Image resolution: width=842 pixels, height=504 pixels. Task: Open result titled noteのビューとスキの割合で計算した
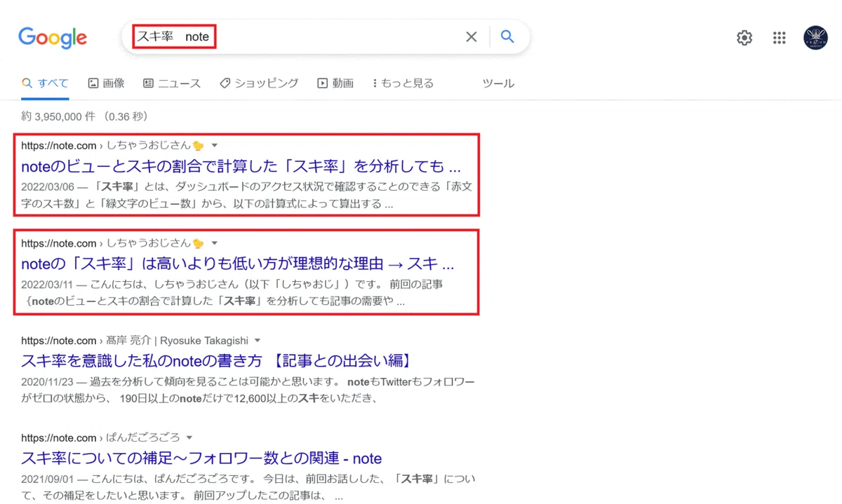[241, 167]
